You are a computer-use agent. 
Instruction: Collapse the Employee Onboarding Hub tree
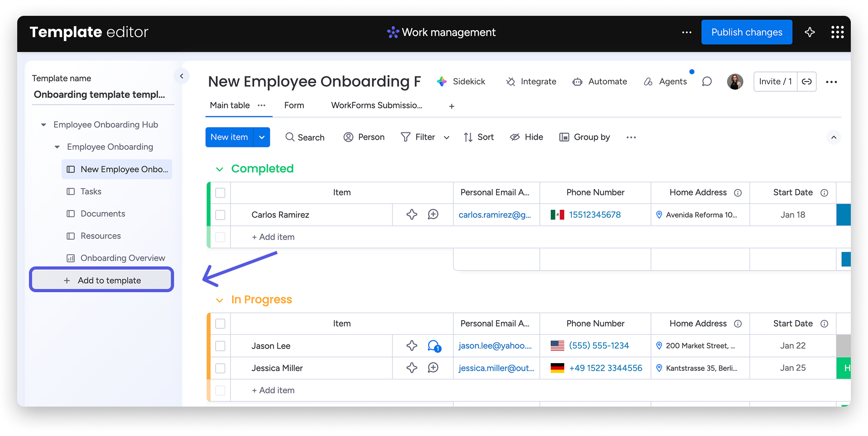click(44, 125)
